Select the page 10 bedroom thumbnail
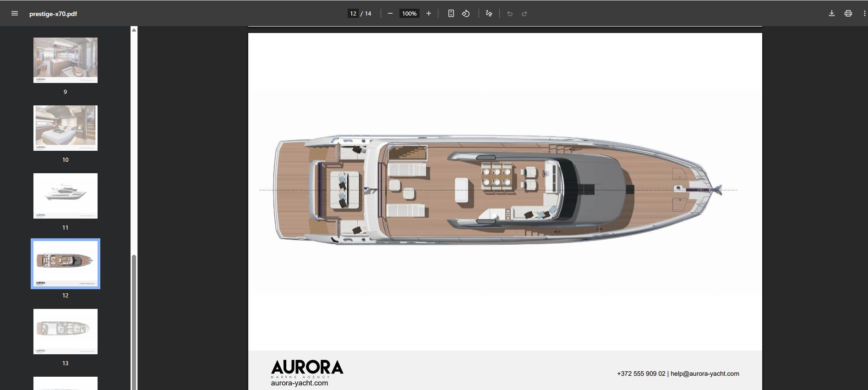The width and height of the screenshot is (868, 390). point(66,128)
